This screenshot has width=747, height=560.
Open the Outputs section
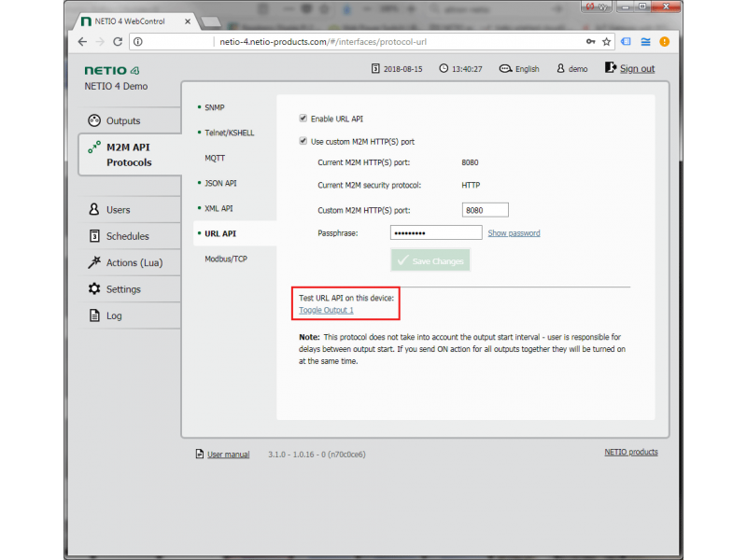coord(130,120)
